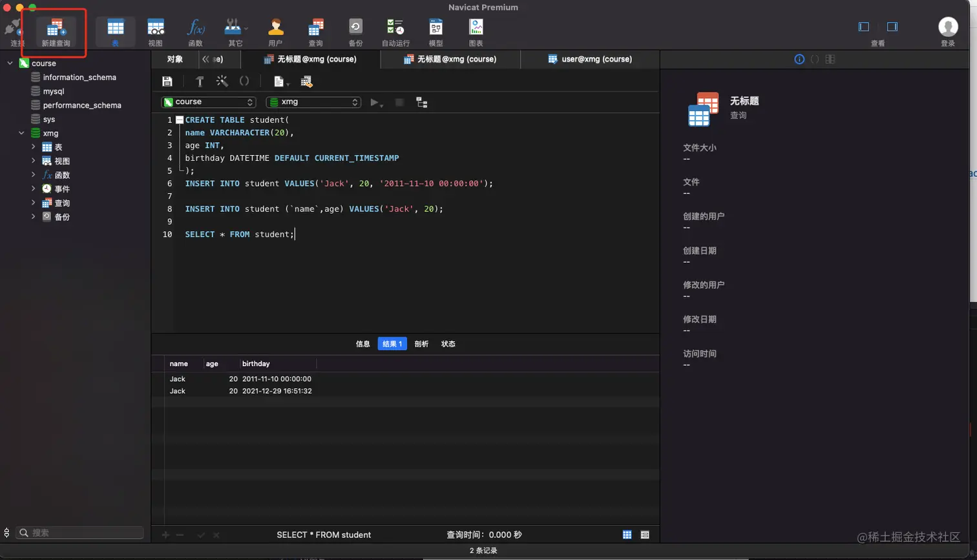Open the course connection dropdown
Image resolution: width=977 pixels, height=560 pixels.
pos(208,102)
